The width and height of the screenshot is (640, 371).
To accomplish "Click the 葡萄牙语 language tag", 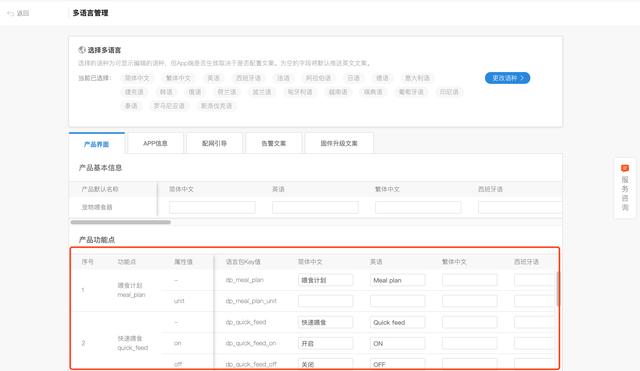I will point(411,92).
